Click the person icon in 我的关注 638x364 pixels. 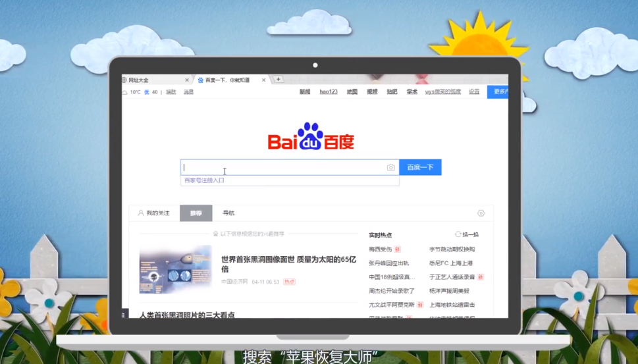coord(141,213)
